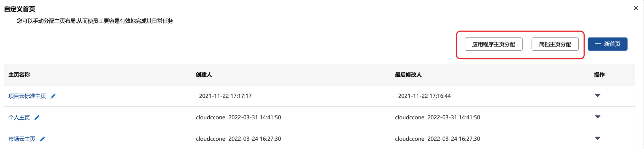Click pencil icon beside 个人主页
Image resolution: width=644 pixels, height=149 pixels.
[37, 117]
